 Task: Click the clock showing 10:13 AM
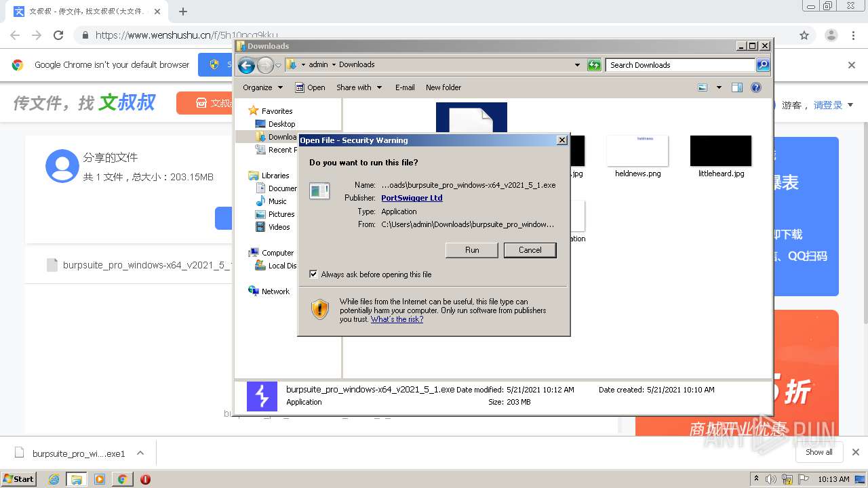coord(833,479)
